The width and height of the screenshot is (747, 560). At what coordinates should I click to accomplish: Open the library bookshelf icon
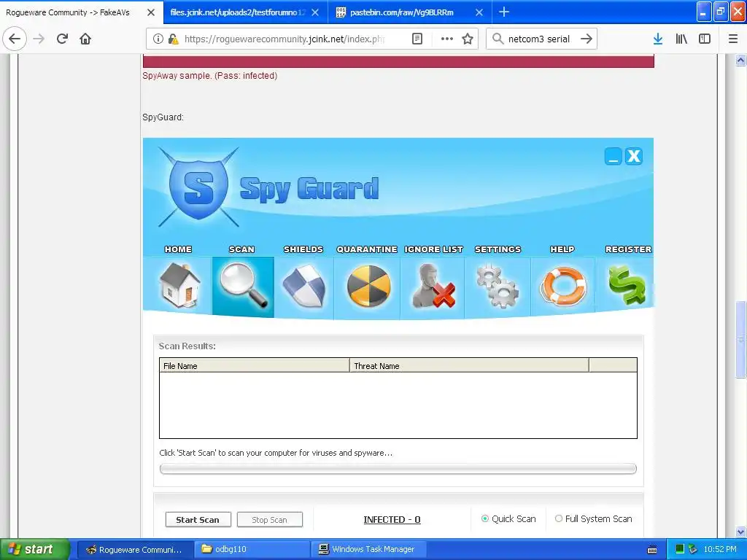[681, 39]
